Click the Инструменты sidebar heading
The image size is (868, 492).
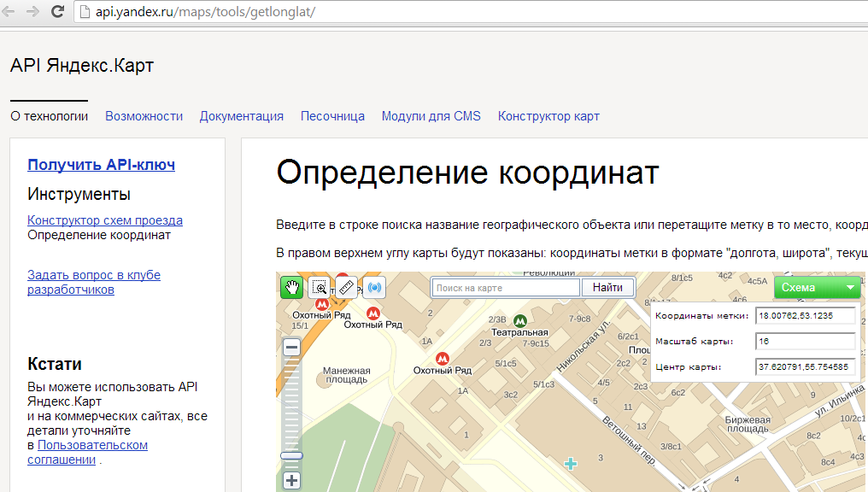[79, 194]
